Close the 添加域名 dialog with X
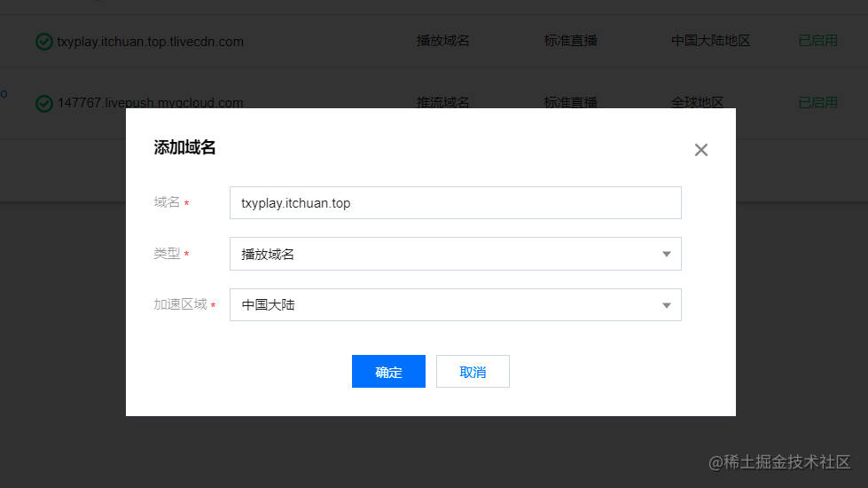868x488 pixels. click(700, 150)
